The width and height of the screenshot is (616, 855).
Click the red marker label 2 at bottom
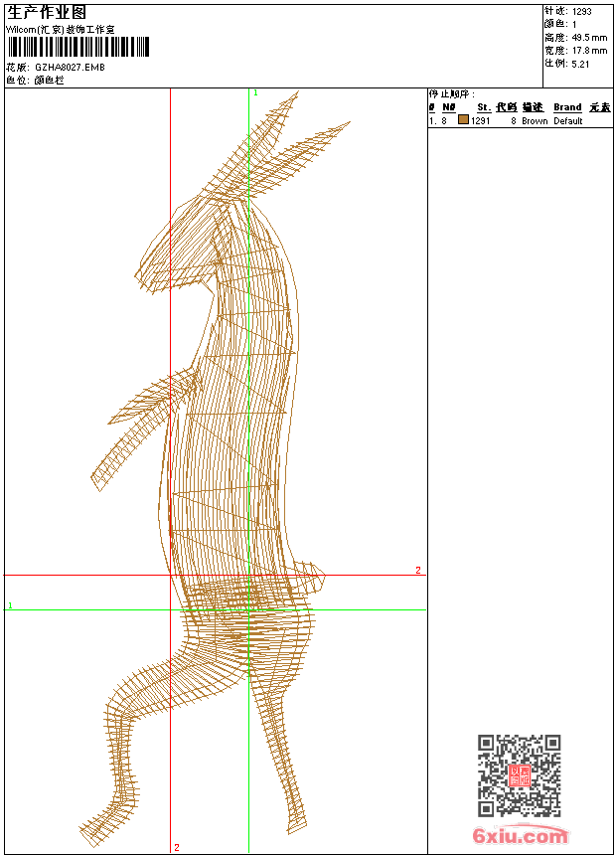click(176, 847)
